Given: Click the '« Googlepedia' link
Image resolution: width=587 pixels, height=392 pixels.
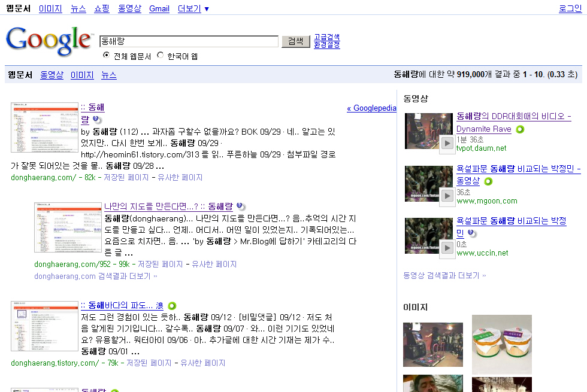Looking at the screenshot, I should (x=371, y=108).
